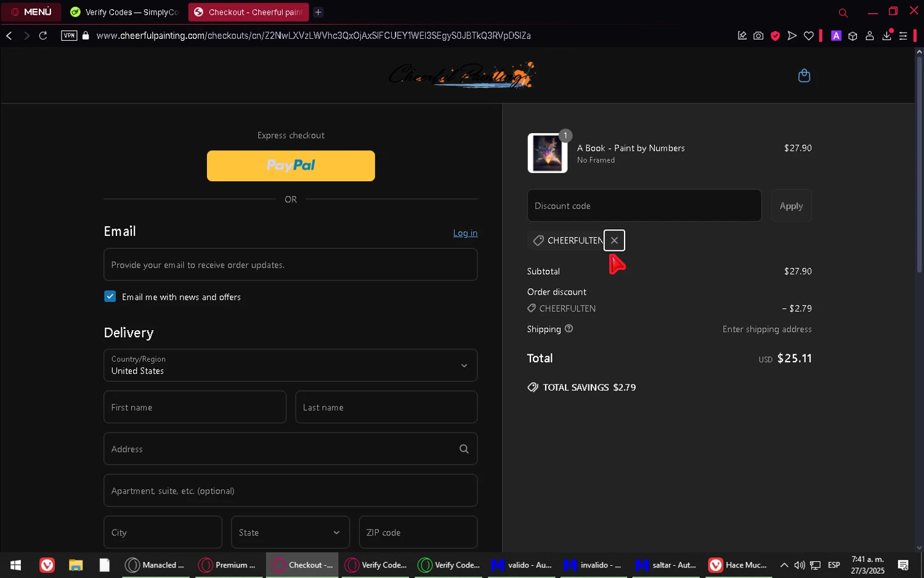924x578 pixels.
Task: Click the checkout URL address field
Action: pos(314,36)
